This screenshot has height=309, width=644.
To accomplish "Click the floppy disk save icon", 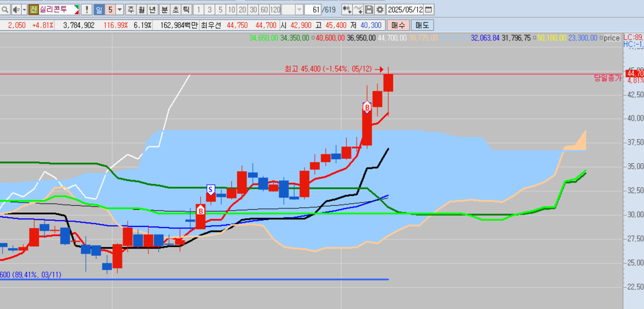I will point(369,10).
